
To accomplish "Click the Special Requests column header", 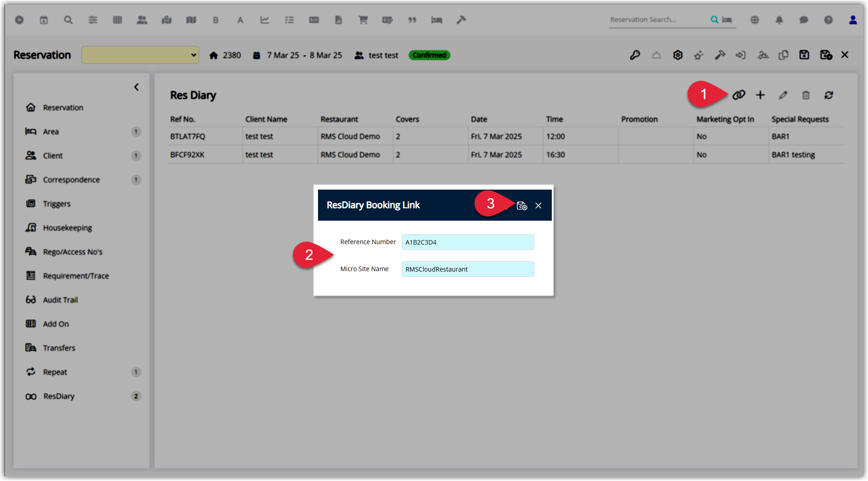I will click(800, 119).
